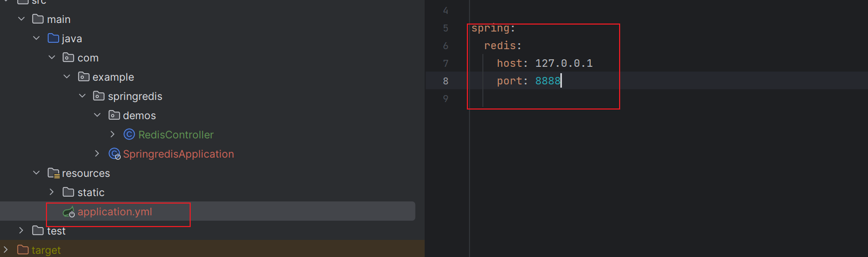Click line number 7 in gutter

445,64
